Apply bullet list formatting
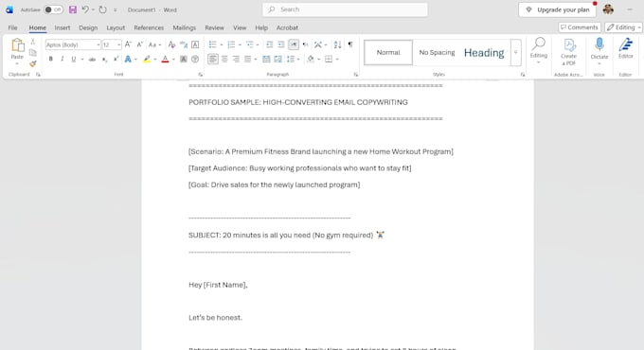Viewport: 644px width, 350px height. [x=212, y=44]
